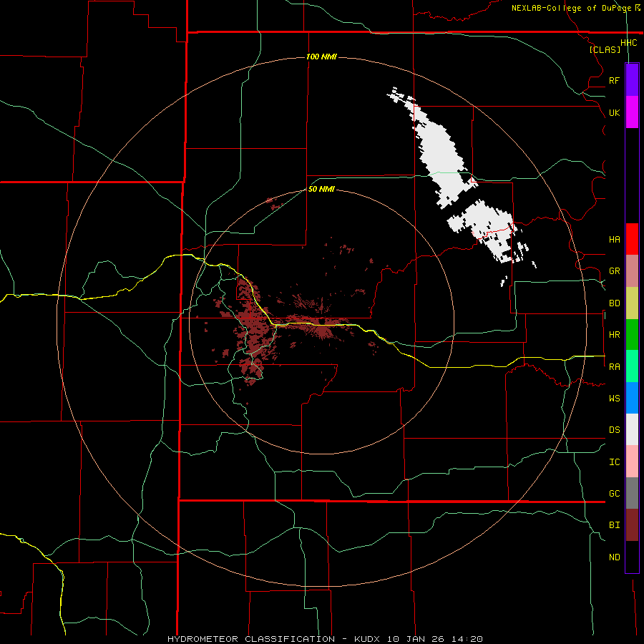Click the 'BD' legend text label

click(614, 303)
